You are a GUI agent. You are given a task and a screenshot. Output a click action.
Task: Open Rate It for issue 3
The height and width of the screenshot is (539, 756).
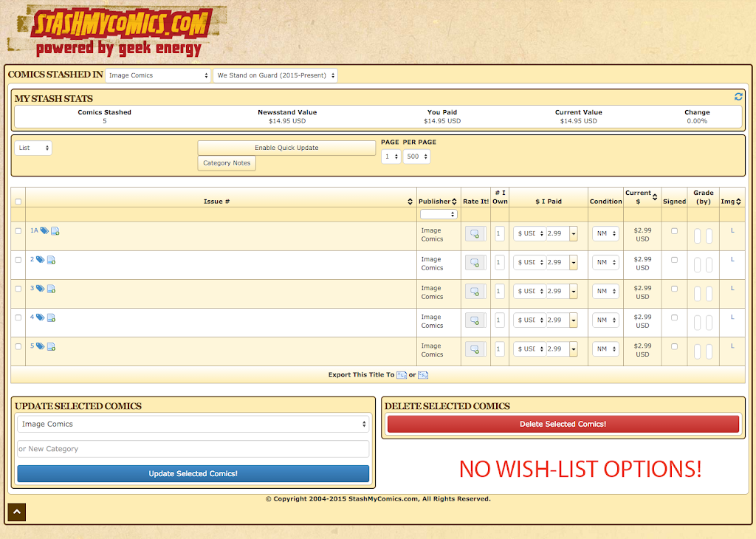click(475, 292)
